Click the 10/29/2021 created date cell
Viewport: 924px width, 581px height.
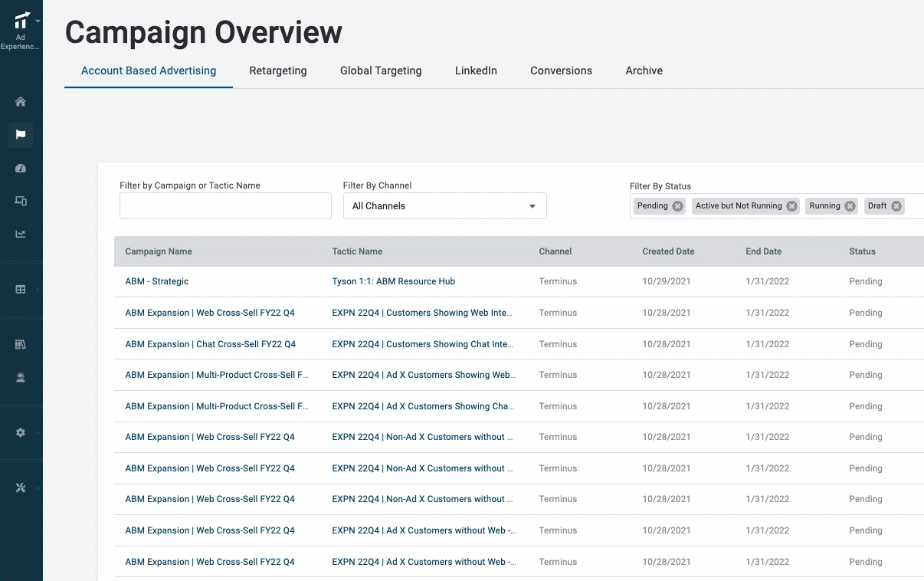[667, 281]
